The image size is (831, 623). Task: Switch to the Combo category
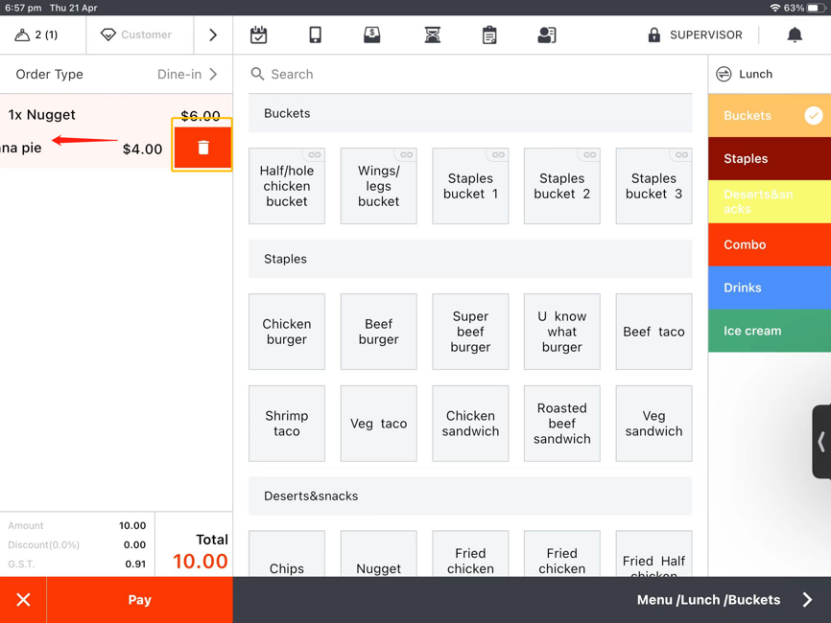point(769,245)
